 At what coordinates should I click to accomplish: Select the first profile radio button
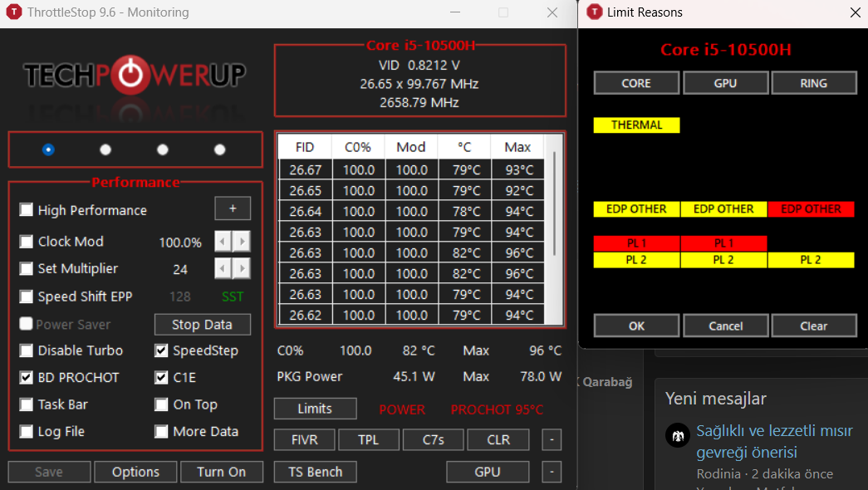click(x=48, y=149)
